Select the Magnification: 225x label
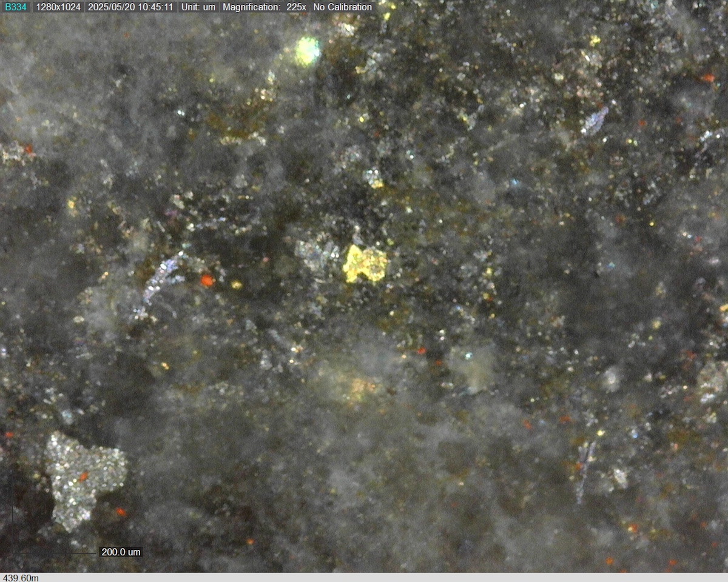 coord(265,7)
